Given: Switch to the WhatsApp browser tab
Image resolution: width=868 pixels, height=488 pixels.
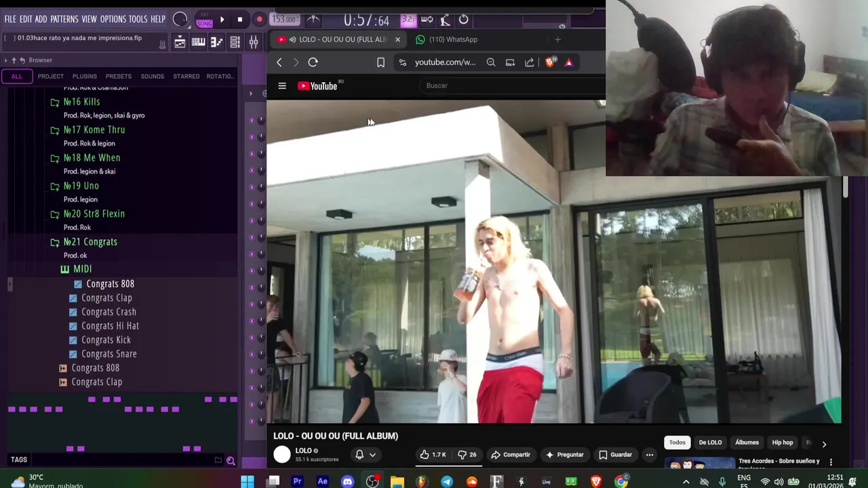Looking at the screenshot, I should 447,39.
